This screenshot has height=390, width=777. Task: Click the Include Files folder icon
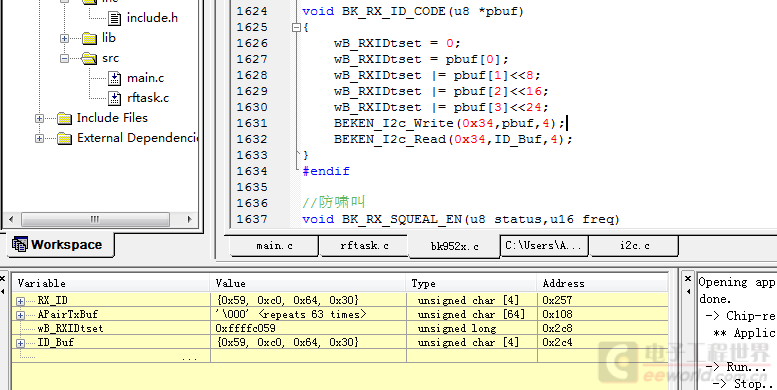coord(64,118)
